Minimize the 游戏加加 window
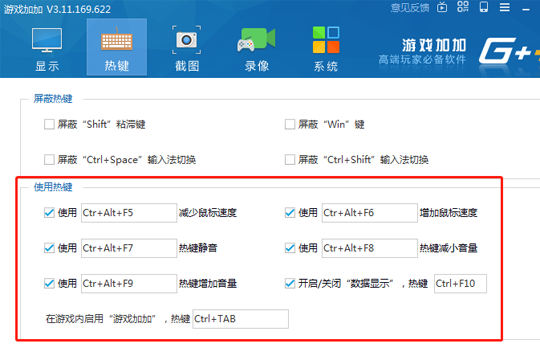This screenshot has height=360, width=540. click(x=526, y=10)
